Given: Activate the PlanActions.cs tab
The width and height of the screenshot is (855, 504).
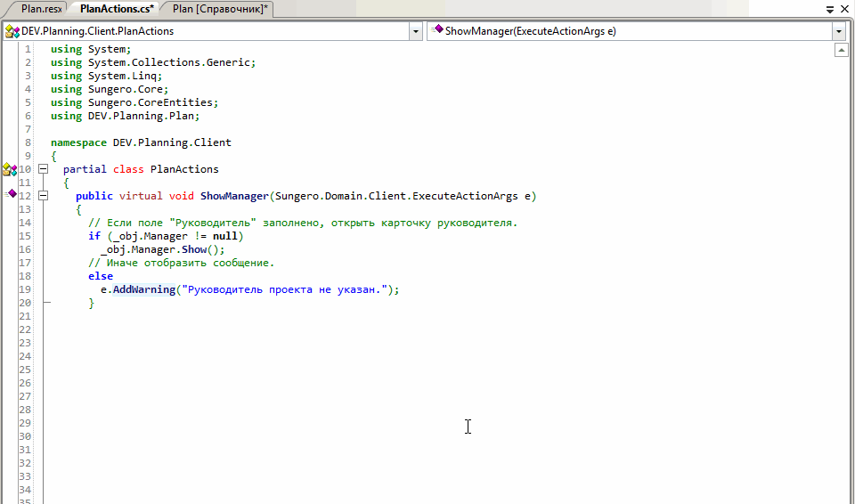Looking at the screenshot, I should pyautogui.click(x=116, y=9).
